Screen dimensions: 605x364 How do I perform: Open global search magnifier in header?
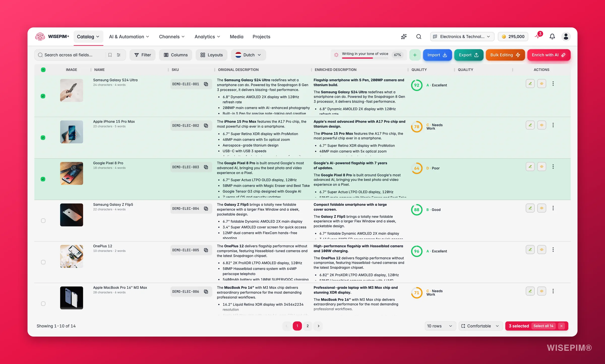coord(419,37)
